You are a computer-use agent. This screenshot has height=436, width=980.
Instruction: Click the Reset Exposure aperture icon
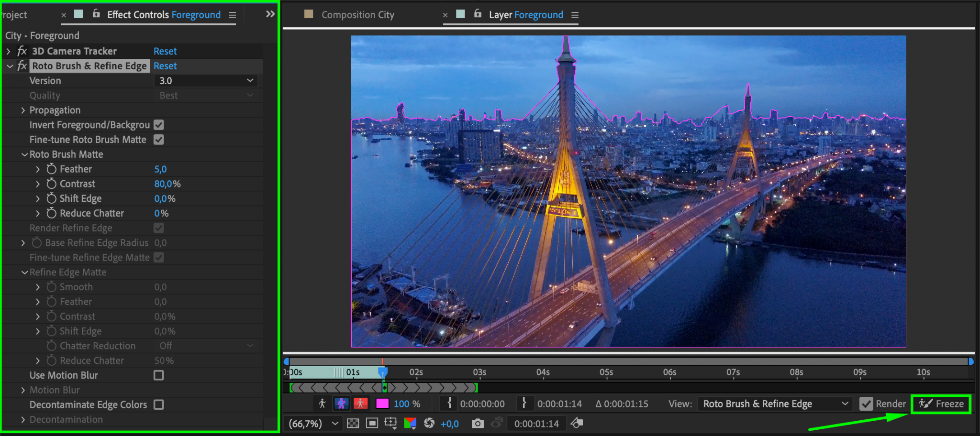pyautogui.click(x=429, y=424)
